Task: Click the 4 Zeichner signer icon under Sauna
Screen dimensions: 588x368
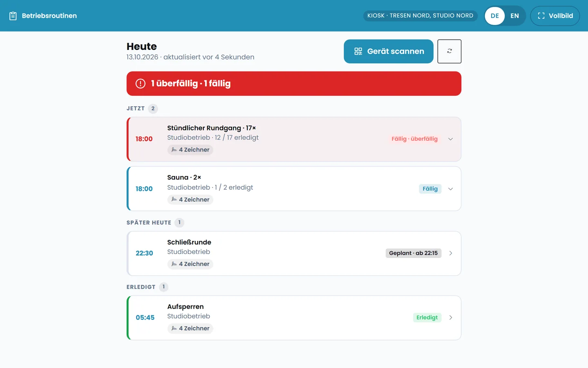Action: (x=174, y=200)
